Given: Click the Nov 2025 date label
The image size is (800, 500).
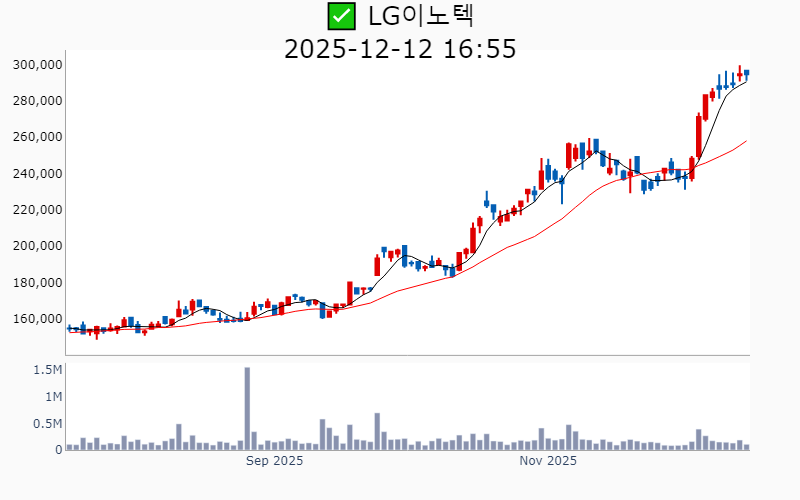Looking at the screenshot, I should point(549,462).
